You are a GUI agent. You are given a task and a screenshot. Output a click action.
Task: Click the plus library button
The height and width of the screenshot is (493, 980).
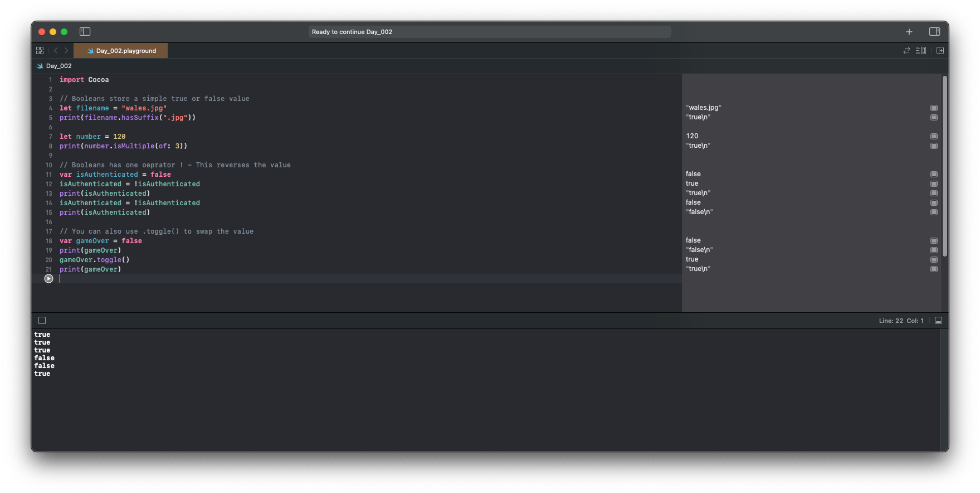click(x=909, y=32)
